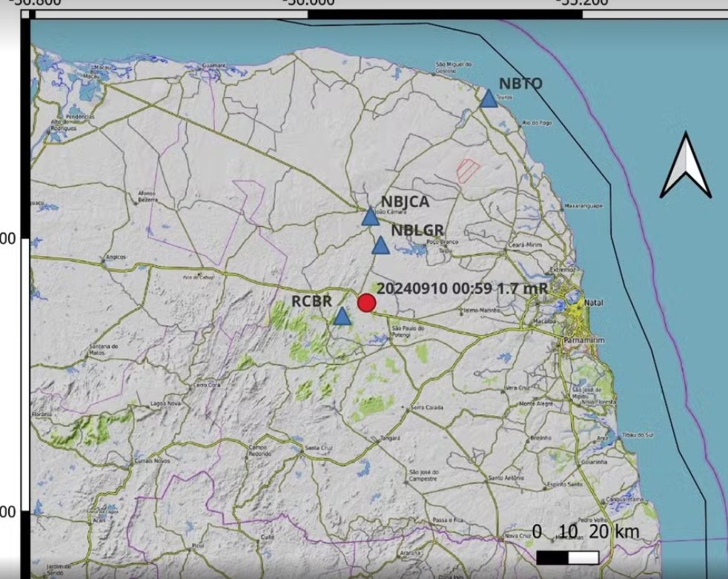Click the NBTO station triangle marker
Image resolution: width=728 pixels, height=579 pixels.
(x=488, y=99)
